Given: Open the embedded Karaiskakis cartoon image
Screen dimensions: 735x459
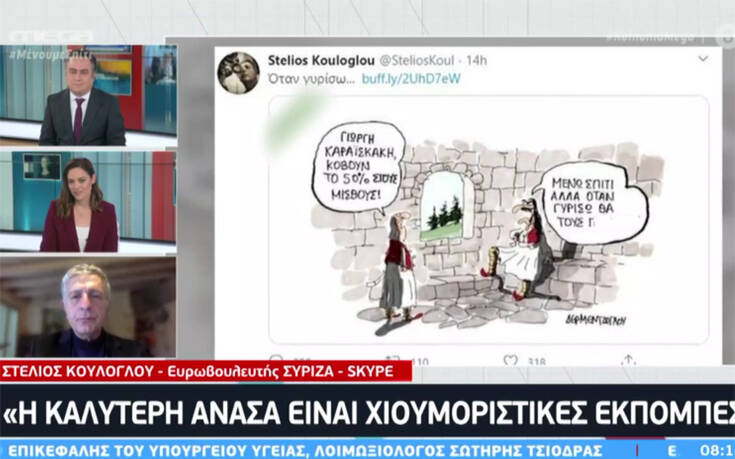Looking at the screenshot, I should pyautogui.click(x=488, y=219).
